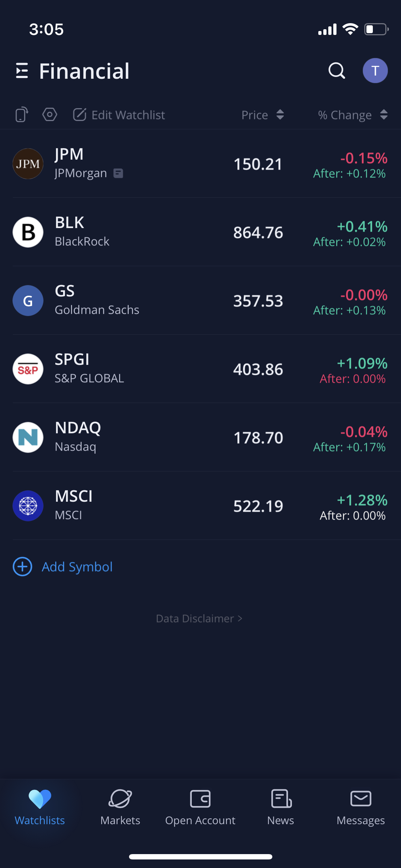401x868 pixels.
Task: Tap the Add Symbol plus icon
Action: [22, 567]
